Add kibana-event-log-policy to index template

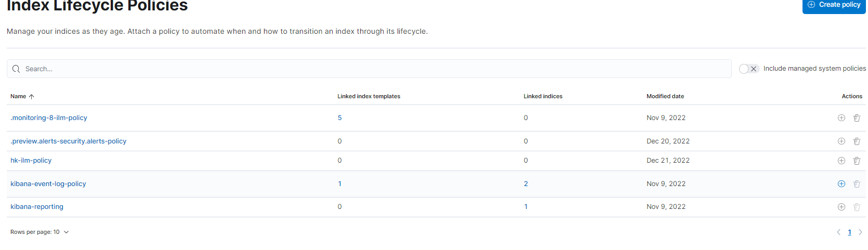(841, 184)
